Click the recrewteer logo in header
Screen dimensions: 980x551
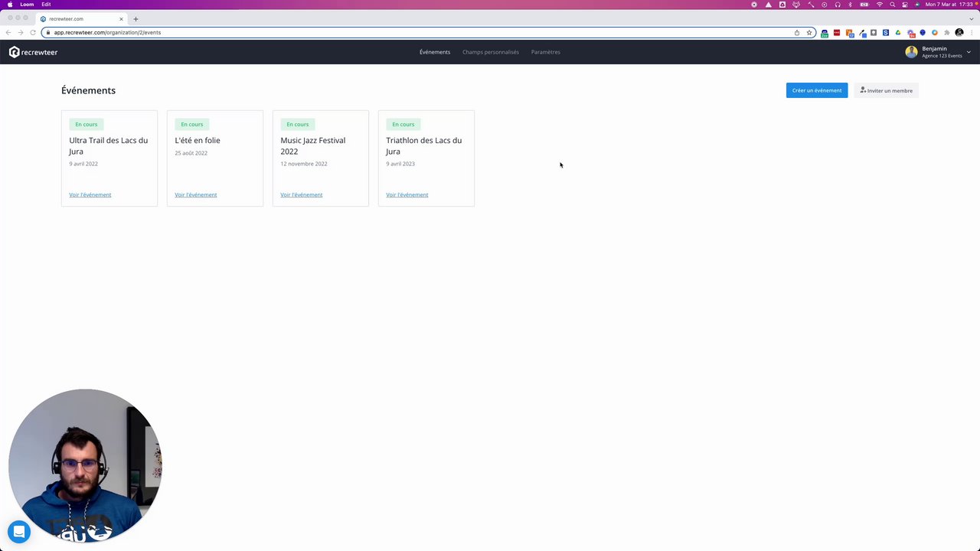(33, 52)
